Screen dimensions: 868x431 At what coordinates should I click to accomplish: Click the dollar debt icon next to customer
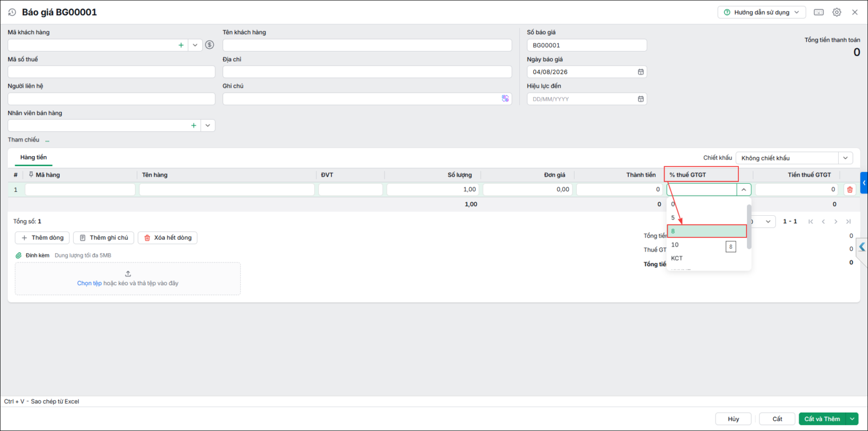[209, 45]
